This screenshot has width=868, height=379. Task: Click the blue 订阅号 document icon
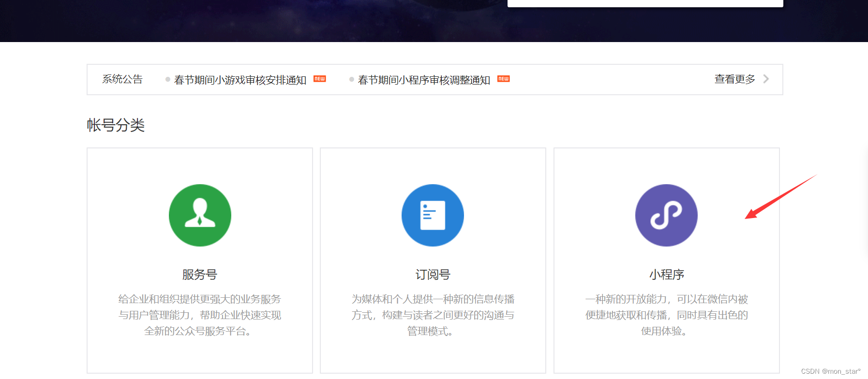(x=433, y=215)
